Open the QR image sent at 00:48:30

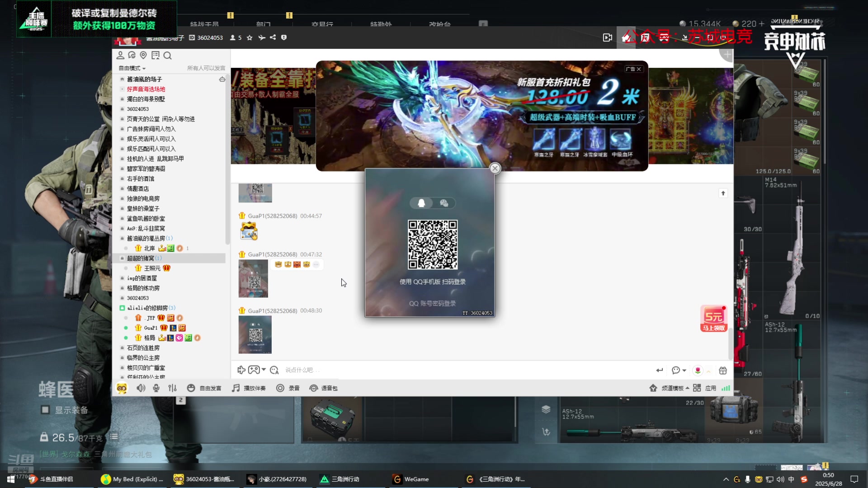[x=255, y=335]
